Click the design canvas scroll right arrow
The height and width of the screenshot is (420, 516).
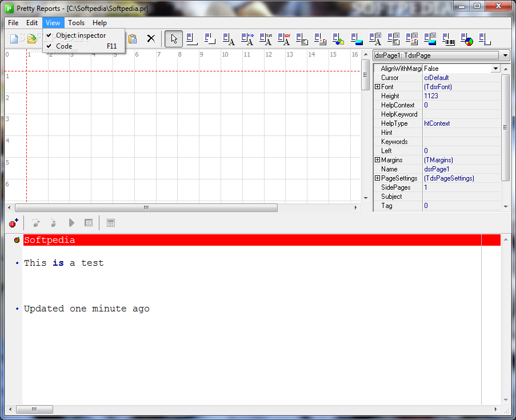(355, 207)
